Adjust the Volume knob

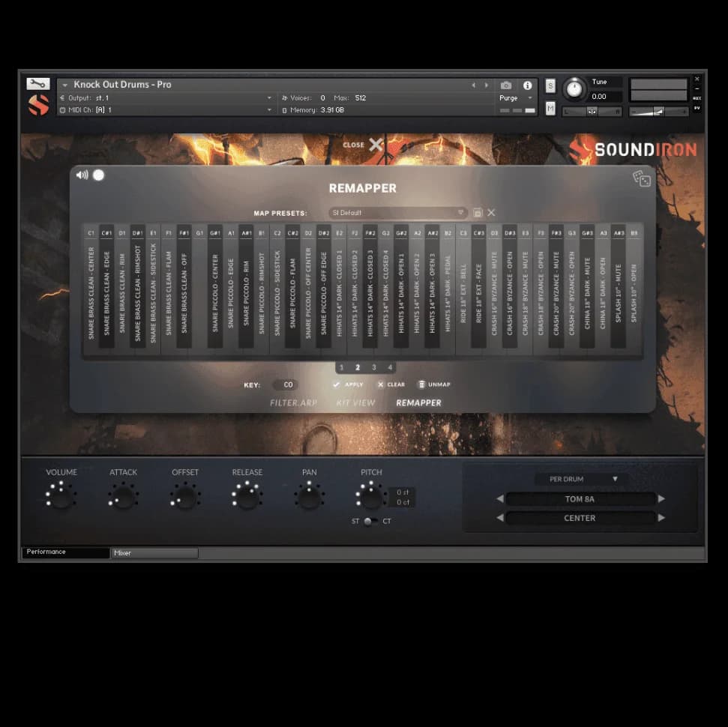point(61,495)
